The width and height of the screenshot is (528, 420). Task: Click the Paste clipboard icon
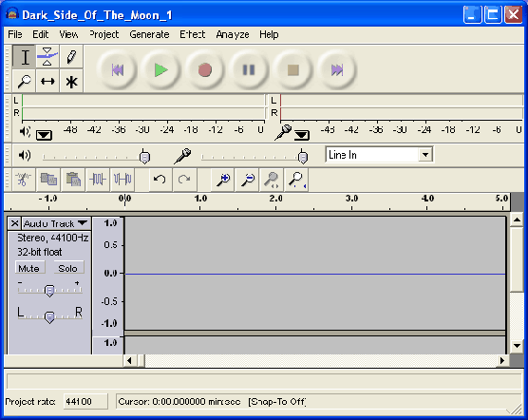click(73, 180)
